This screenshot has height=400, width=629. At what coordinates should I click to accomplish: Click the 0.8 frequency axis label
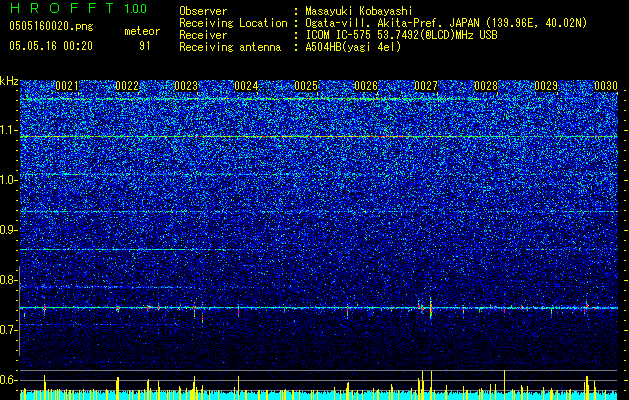pyautogui.click(x=8, y=280)
